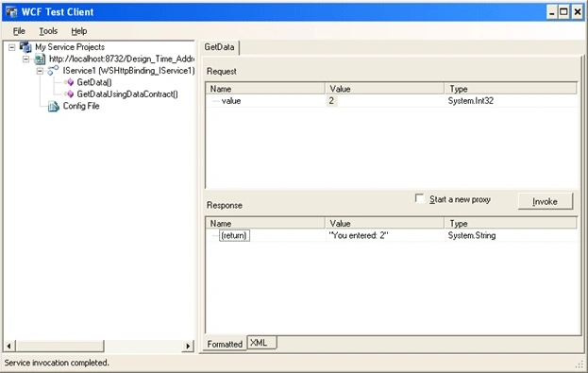Select the http://localhost:8732 address node
The image size is (588, 373).
tap(122, 59)
